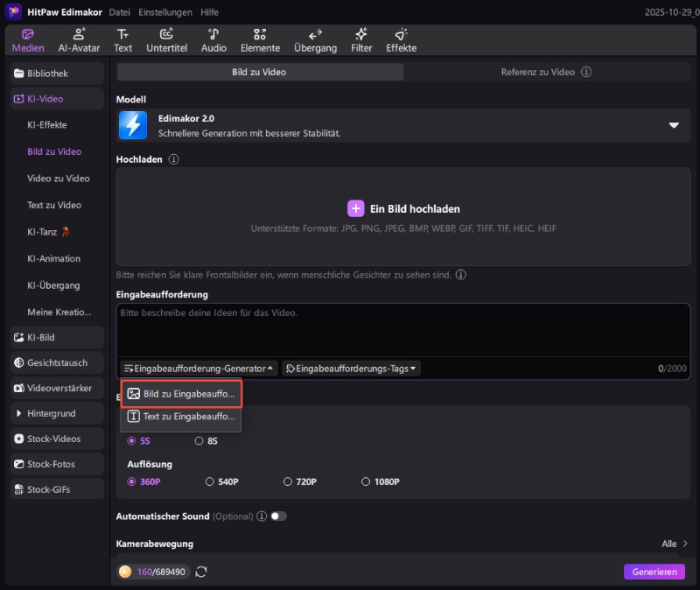Click the refresh credits icon

click(201, 572)
